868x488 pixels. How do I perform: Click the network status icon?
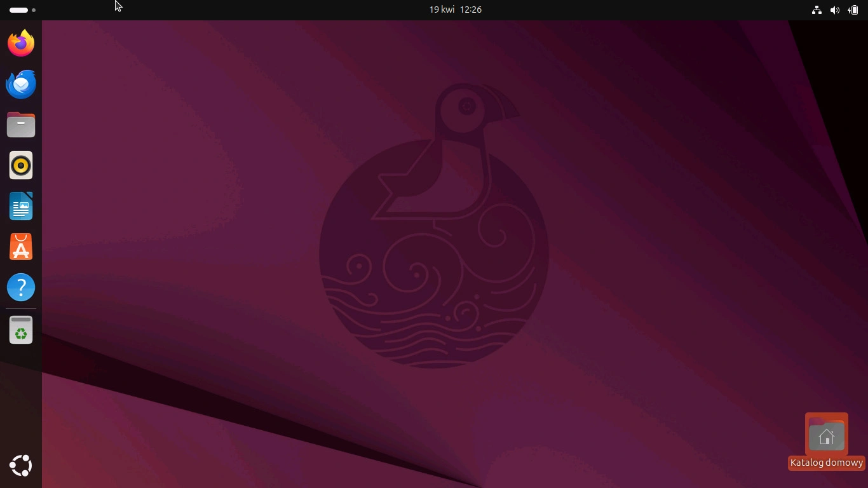pos(817,10)
